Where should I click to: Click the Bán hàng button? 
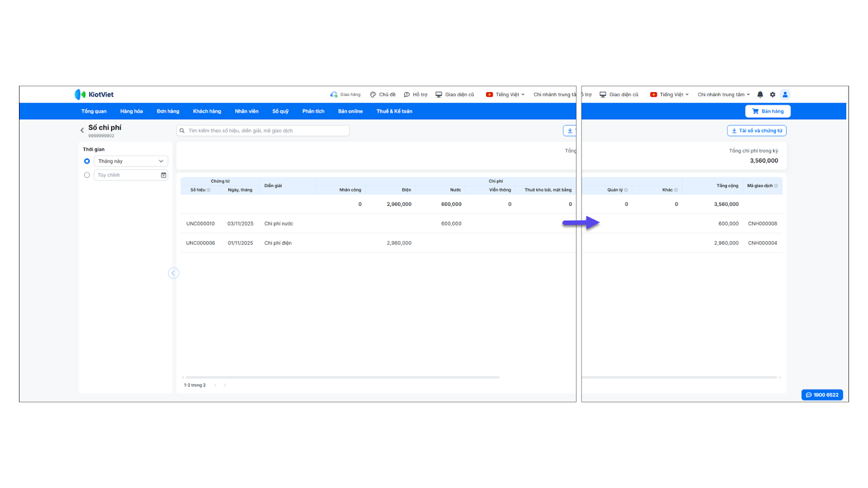pyautogui.click(x=768, y=111)
